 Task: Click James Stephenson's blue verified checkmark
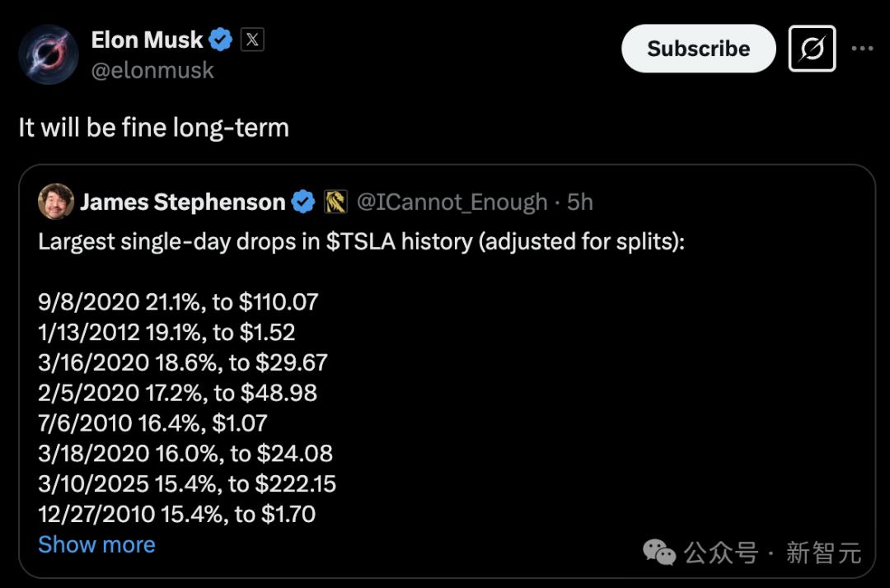(x=304, y=202)
